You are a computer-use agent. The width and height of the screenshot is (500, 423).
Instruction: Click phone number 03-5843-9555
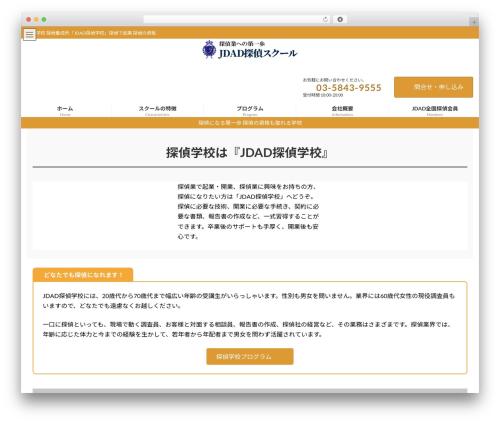(x=348, y=88)
